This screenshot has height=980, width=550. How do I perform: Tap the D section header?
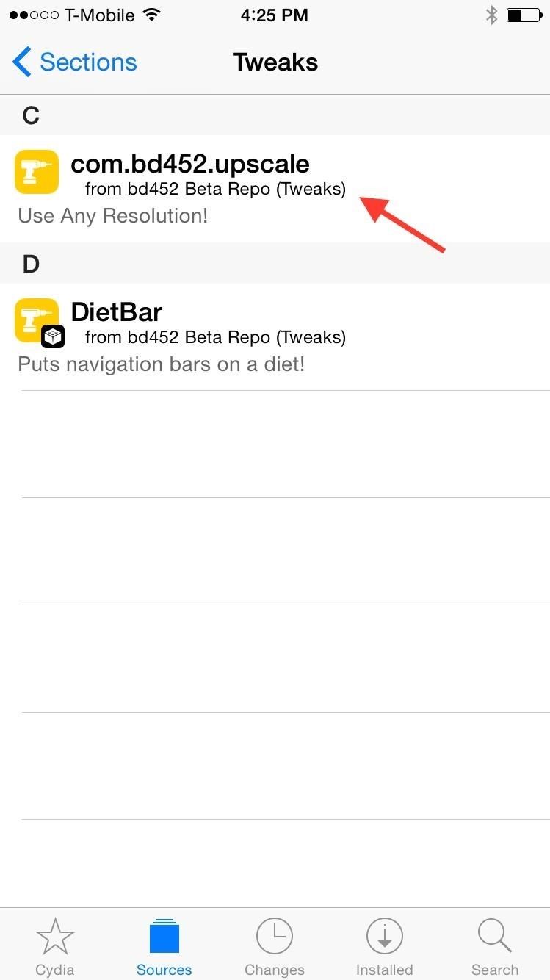tap(31, 264)
